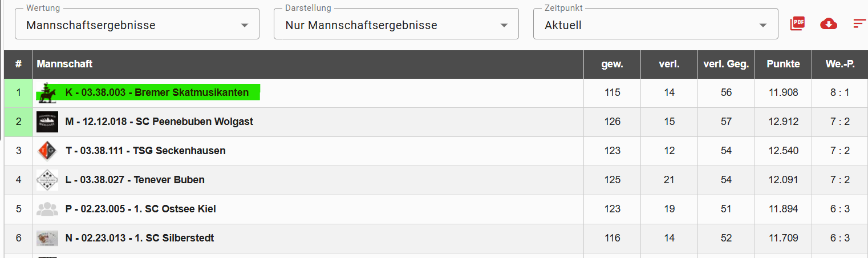868x258 pixels.
Task: Sort by the gew. column header
Action: click(612, 64)
